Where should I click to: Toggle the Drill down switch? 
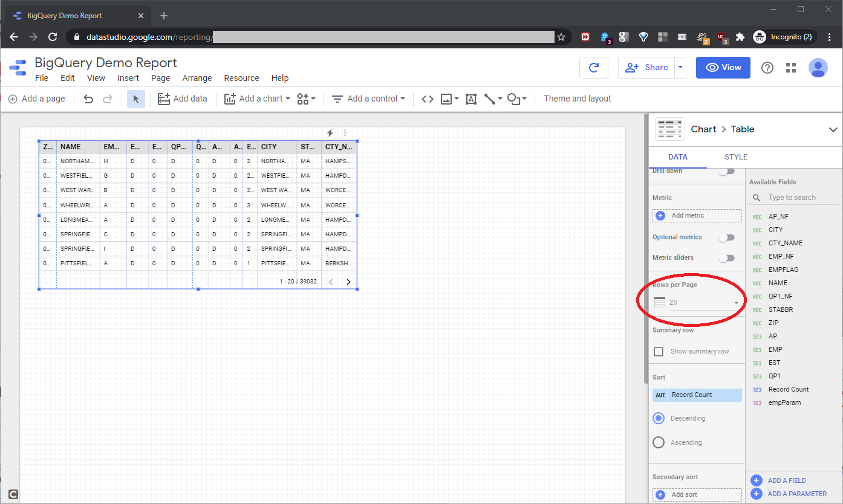point(726,171)
